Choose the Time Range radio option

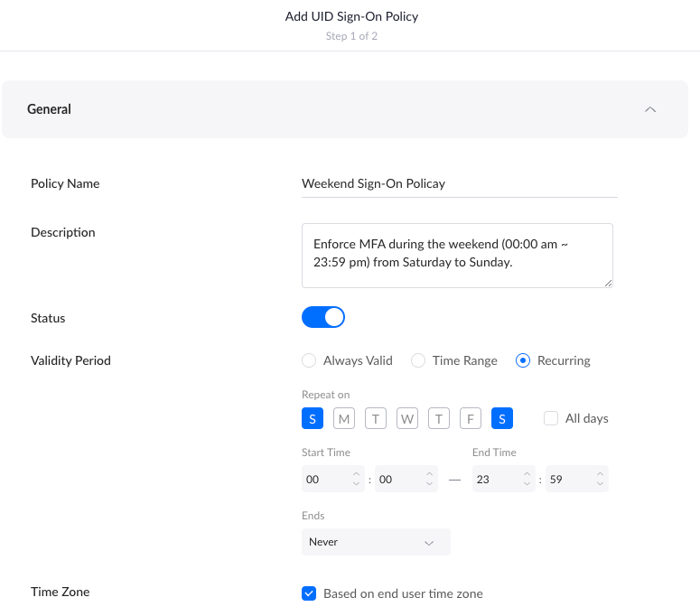click(418, 360)
